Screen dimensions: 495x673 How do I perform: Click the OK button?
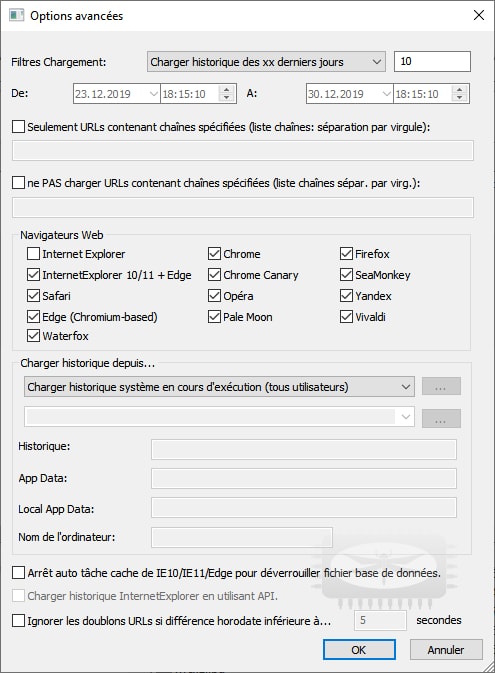pos(359,650)
